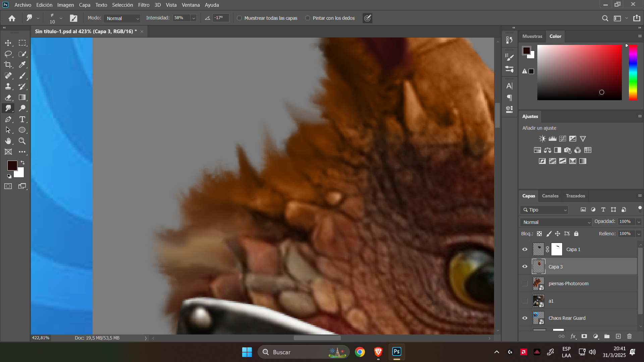Toggle lock all padlock icon
This screenshot has width=644, height=362.
(x=576, y=234)
